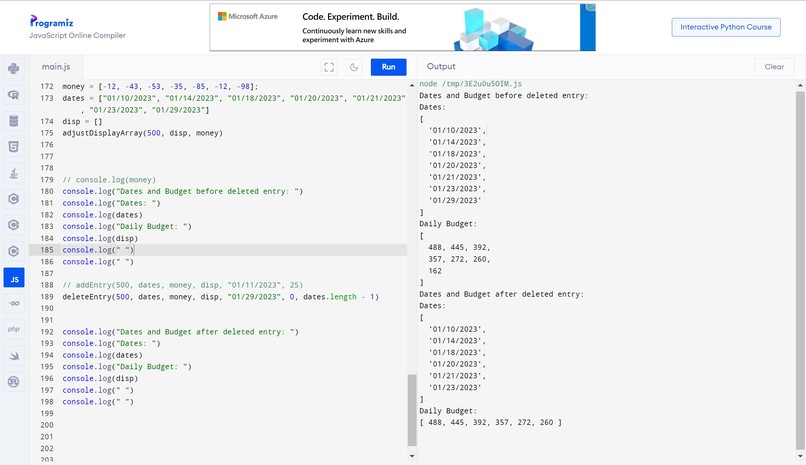Switch to the Go compiler icon

14,303
